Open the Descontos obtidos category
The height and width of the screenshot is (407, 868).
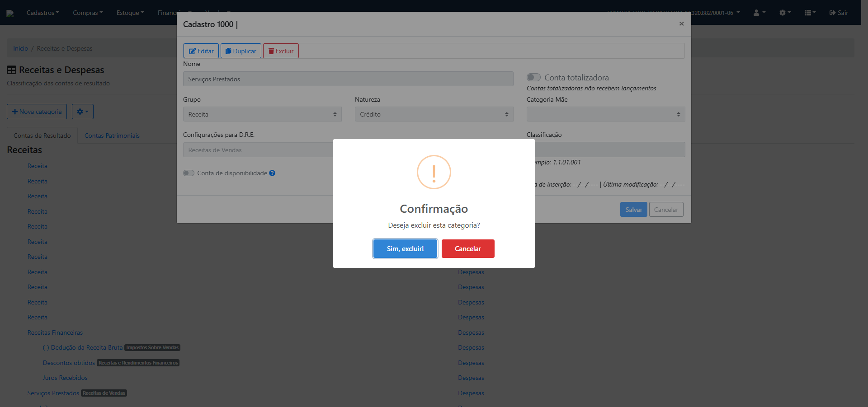[69, 363]
